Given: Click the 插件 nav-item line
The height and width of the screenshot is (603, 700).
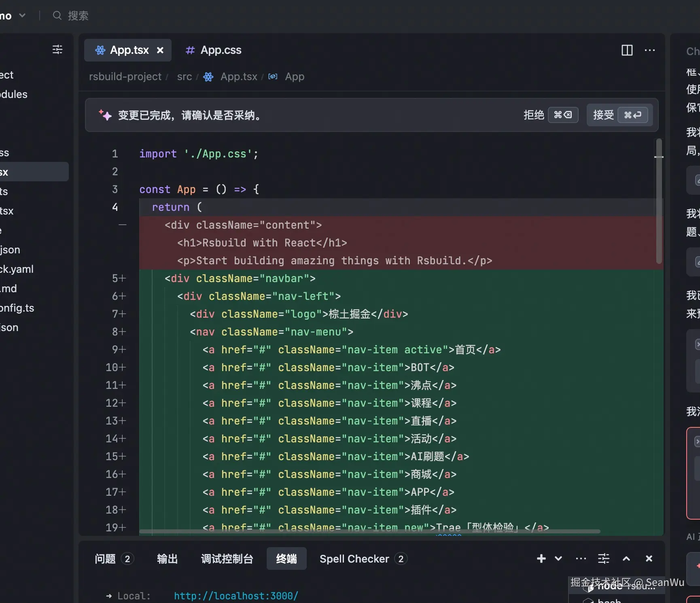Looking at the screenshot, I should (x=329, y=510).
